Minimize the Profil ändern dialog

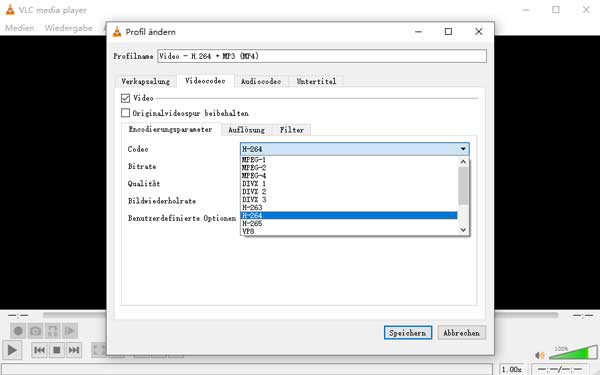pyautogui.click(x=418, y=32)
